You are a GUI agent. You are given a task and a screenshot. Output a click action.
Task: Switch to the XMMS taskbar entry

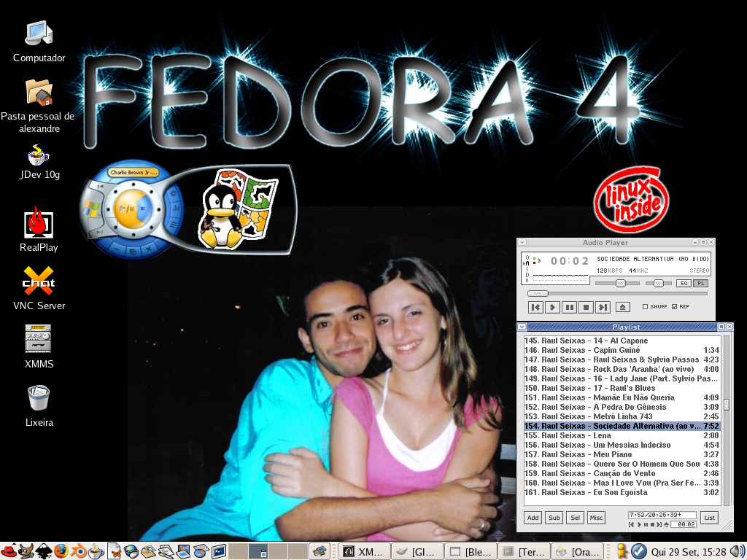coord(364,552)
